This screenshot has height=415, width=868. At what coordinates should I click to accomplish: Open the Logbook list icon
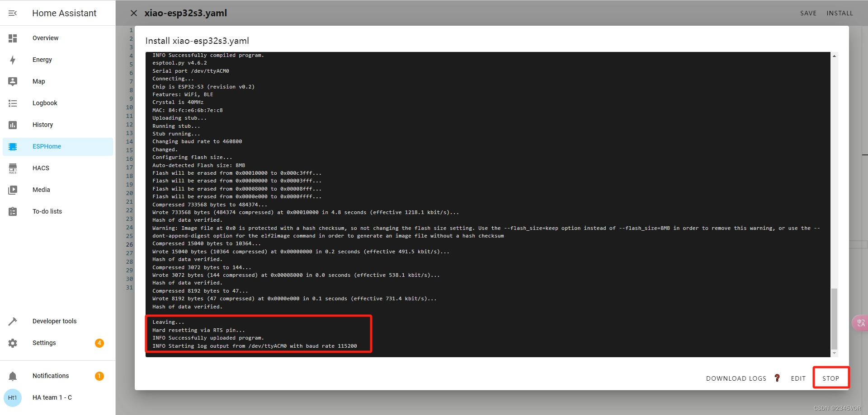[13, 103]
